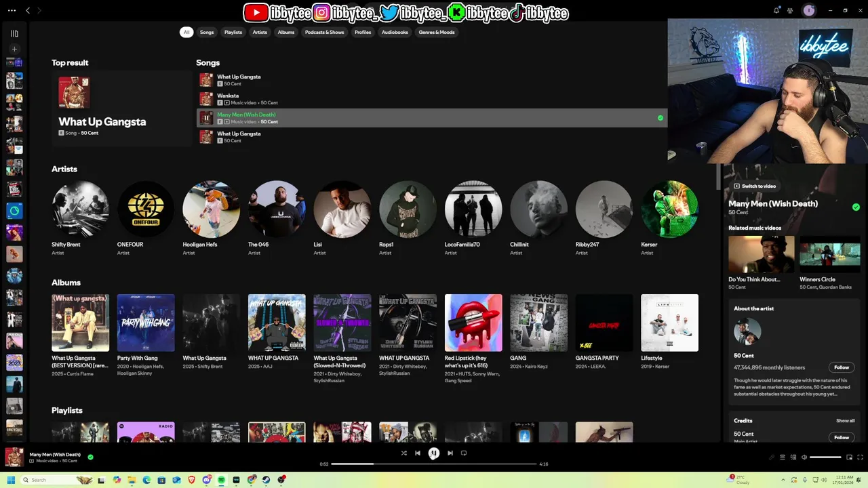The image size is (868, 488).
Task: Click Follow button in Credits section
Action: (x=842, y=437)
